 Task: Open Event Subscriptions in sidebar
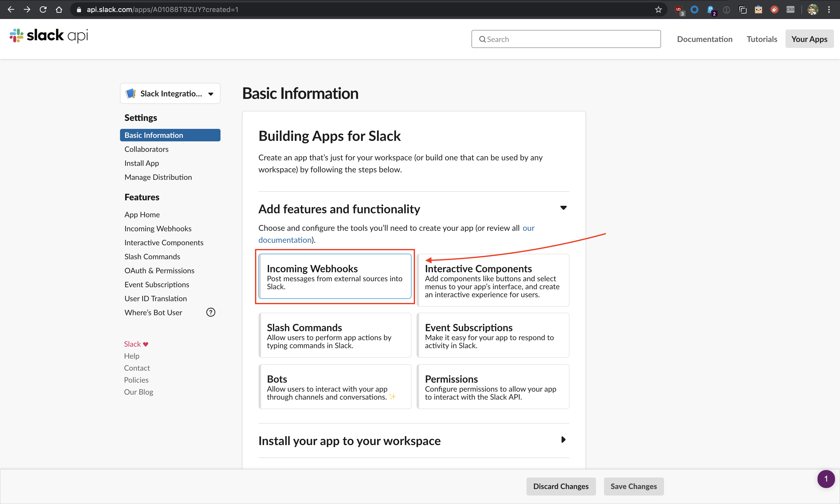pyautogui.click(x=157, y=284)
